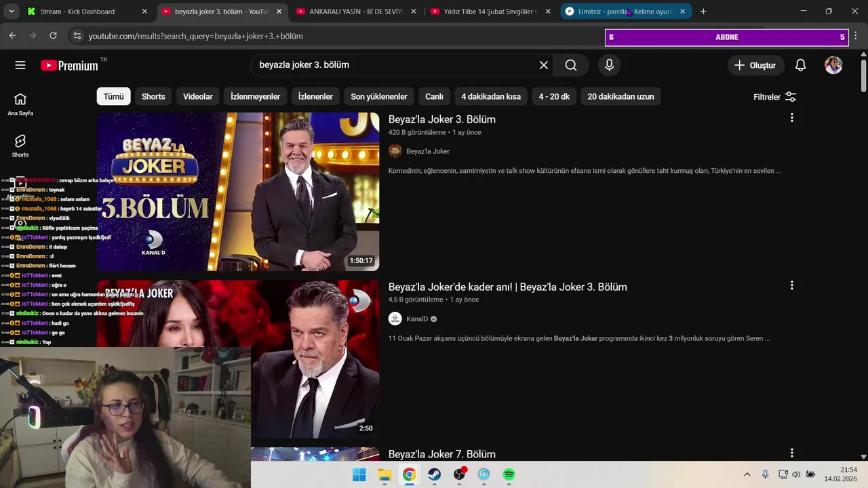Click the page vertical scrollbar thumb
The height and width of the screenshot is (488, 868).
(x=863, y=76)
